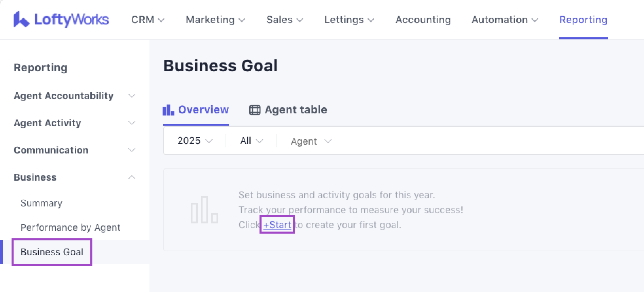Select Summary under Business

41,203
